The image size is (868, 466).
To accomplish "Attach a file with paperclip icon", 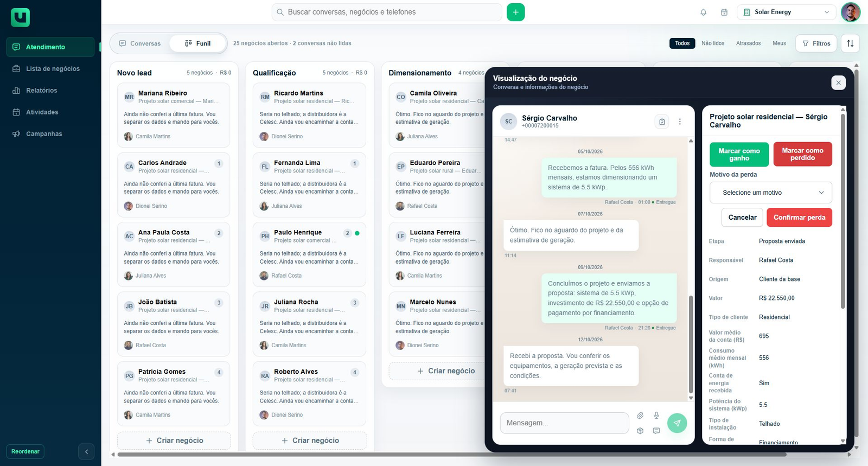I will pyautogui.click(x=640, y=416).
